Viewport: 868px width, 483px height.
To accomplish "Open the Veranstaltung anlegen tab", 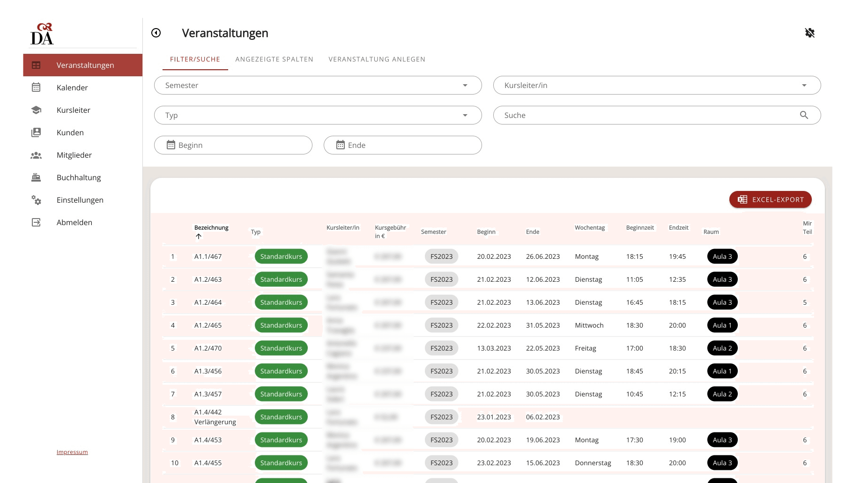I will [x=377, y=59].
